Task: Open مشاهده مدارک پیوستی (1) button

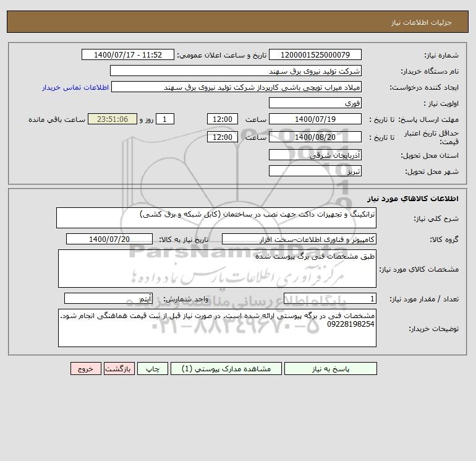Action: coord(226,369)
